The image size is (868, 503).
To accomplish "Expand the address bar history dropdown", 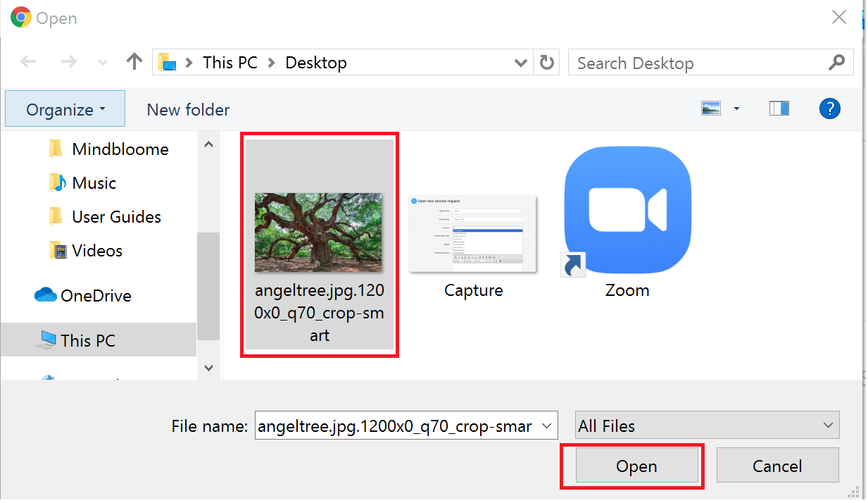I will 521,63.
